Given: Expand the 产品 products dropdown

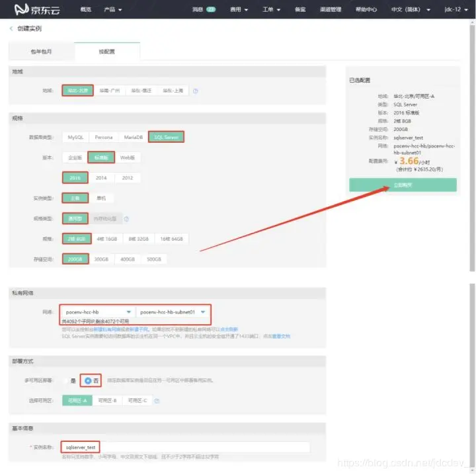Looking at the screenshot, I should 112,9.
